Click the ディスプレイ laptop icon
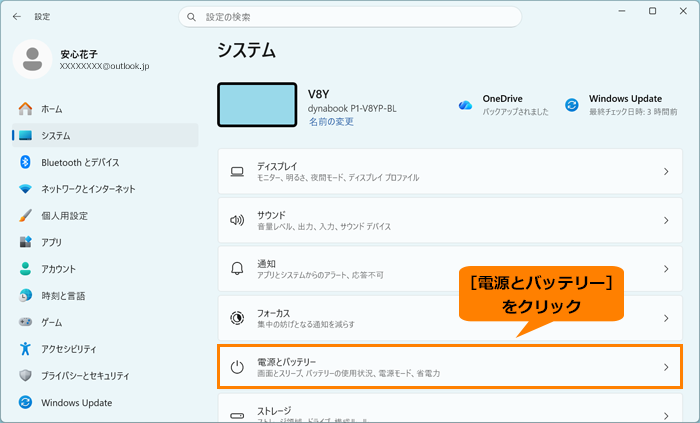Viewport: 700px width, 423px height. click(237, 172)
